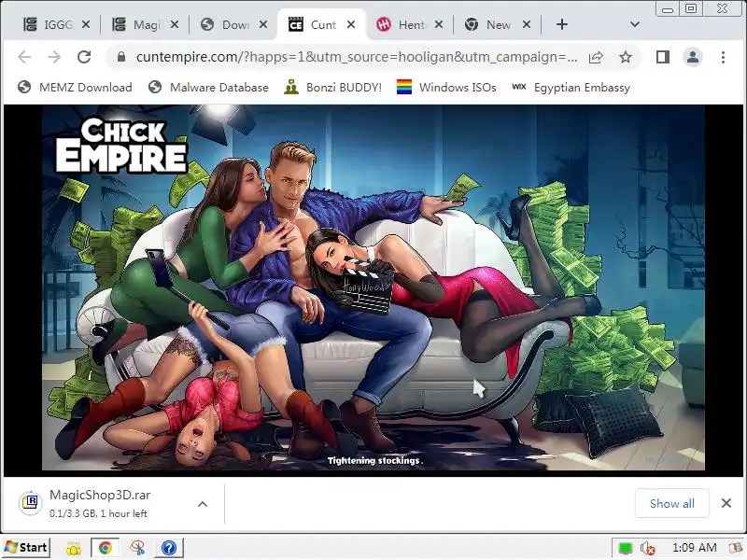Go forward to the next page
Image resolution: width=747 pixels, height=560 pixels.
click(54, 57)
